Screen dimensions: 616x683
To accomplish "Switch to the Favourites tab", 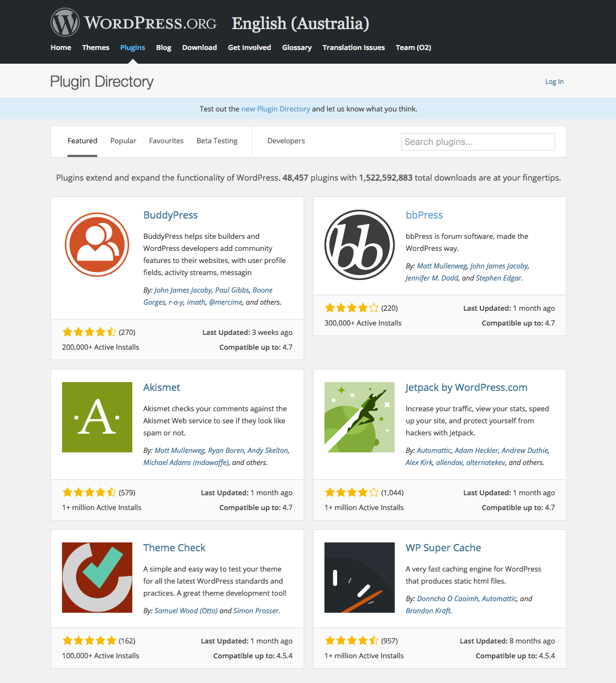I will [x=166, y=141].
